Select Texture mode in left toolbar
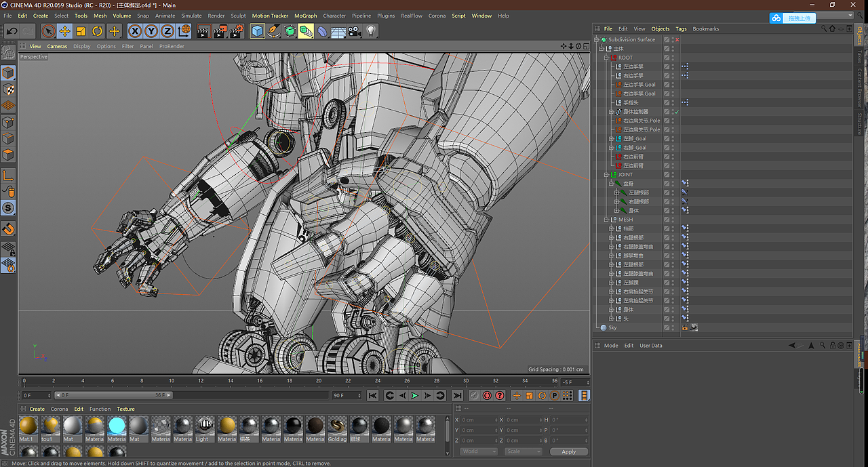This screenshot has width=868, height=467. [8, 89]
